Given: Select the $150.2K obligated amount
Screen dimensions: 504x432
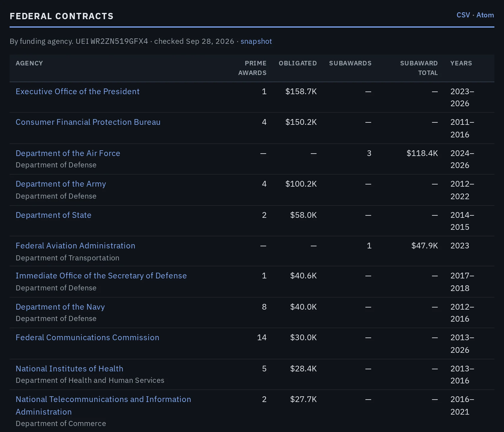Looking at the screenshot, I should tap(301, 122).
